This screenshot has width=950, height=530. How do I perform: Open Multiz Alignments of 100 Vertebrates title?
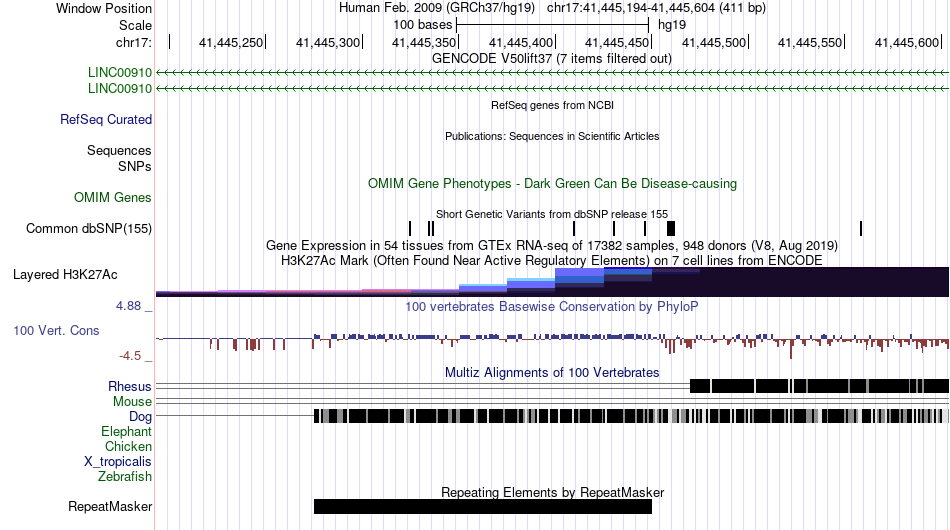coord(552,373)
